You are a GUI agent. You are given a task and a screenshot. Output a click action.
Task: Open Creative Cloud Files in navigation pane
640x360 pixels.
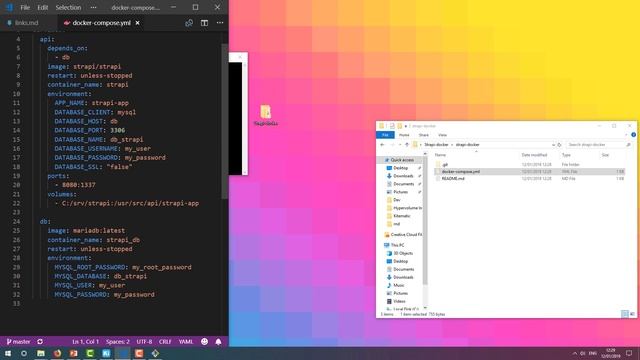tap(403, 235)
